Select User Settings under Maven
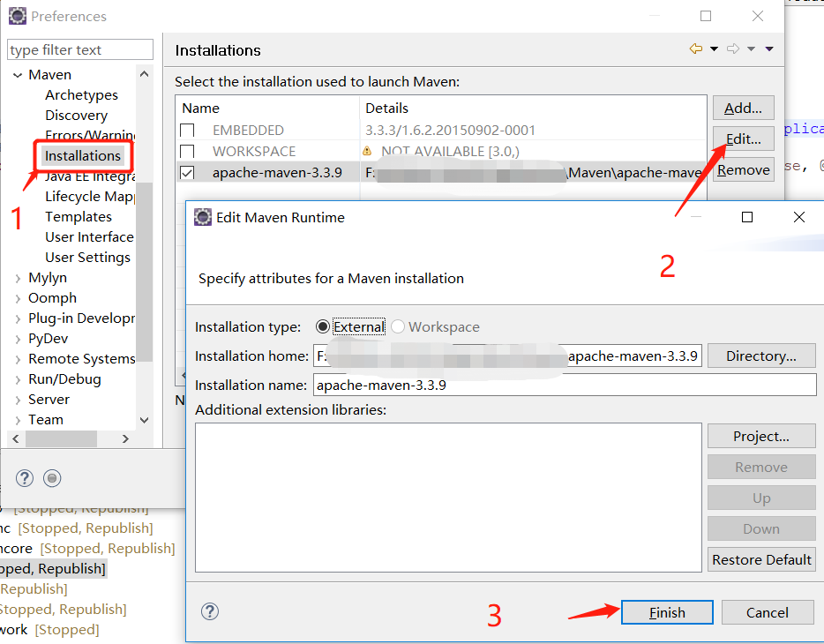This screenshot has height=644, width=824. [x=87, y=258]
